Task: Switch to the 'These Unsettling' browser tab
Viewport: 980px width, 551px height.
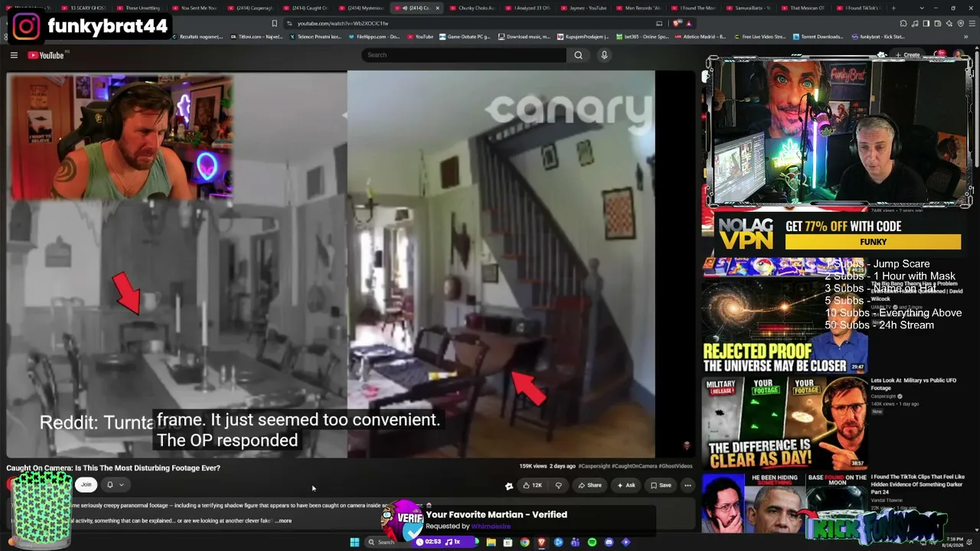Action: tap(139, 8)
